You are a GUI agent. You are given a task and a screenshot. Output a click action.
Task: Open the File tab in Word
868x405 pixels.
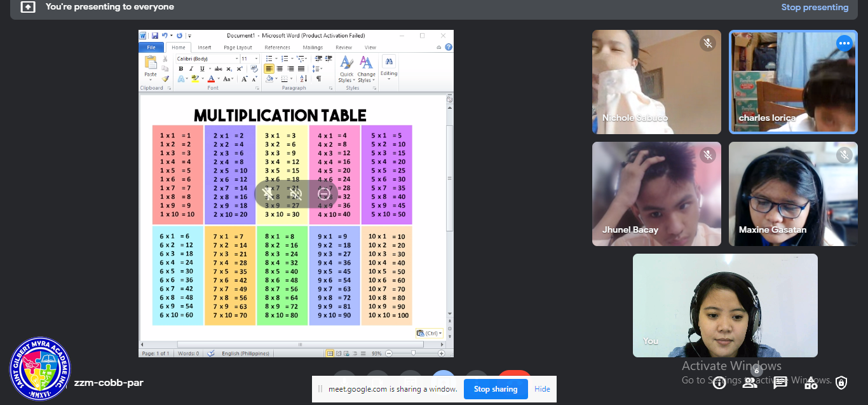151,47
